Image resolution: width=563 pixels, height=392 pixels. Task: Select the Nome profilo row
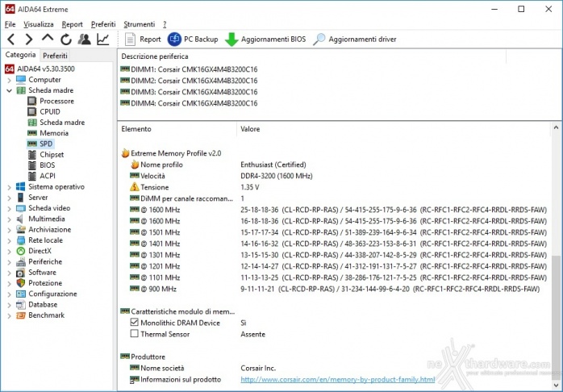(334, 165)
